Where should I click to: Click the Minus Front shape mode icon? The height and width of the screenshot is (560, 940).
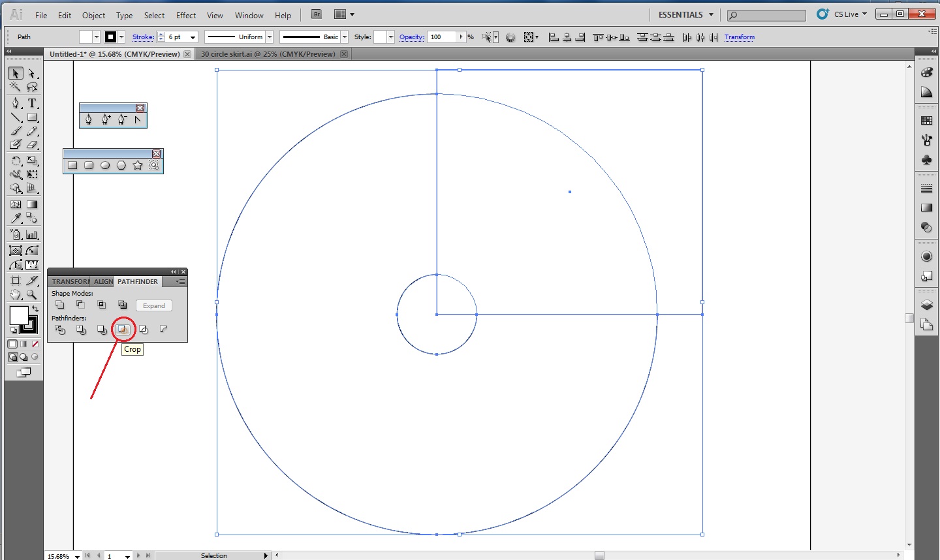81,305
